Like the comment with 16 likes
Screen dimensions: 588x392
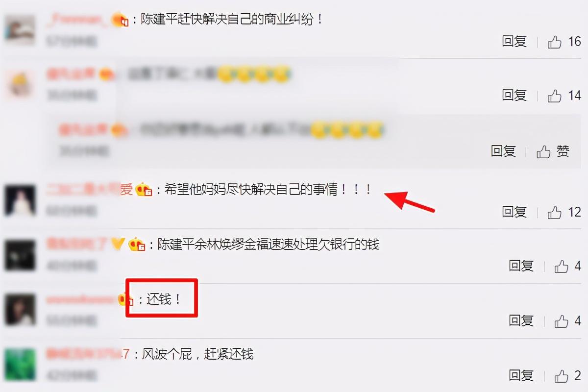pos(554,42)
